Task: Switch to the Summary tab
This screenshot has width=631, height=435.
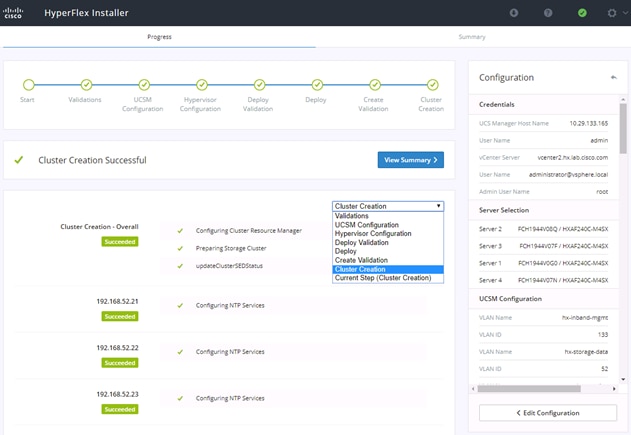Action: click(472, 37)
